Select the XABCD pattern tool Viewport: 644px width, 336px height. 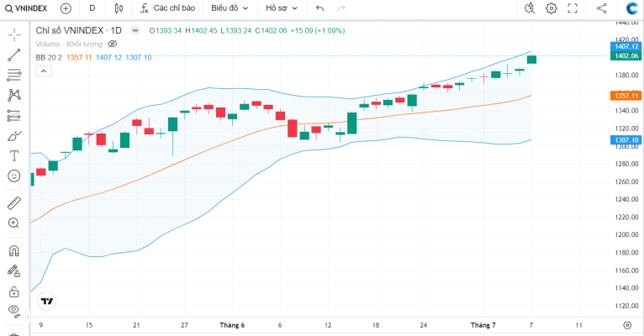14,95
